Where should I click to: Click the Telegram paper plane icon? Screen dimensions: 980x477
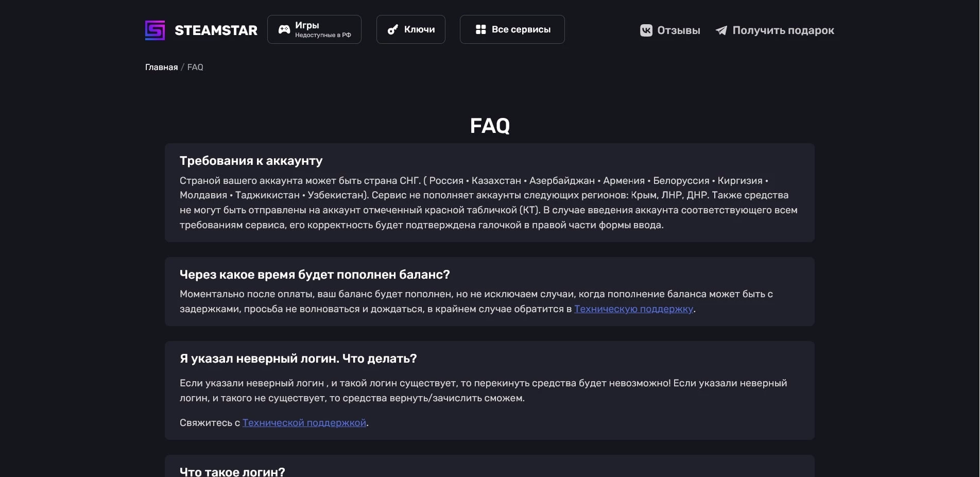click(721, 30)
